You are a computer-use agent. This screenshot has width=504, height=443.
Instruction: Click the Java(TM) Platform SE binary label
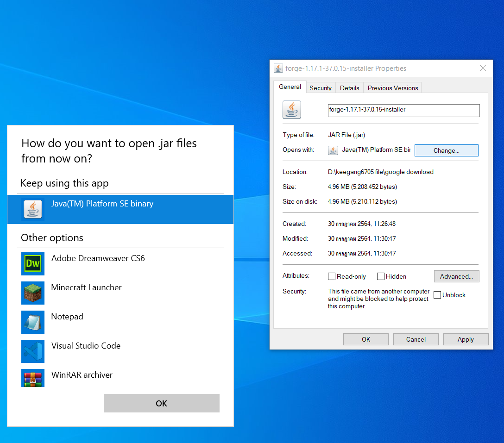click(102, 204)
